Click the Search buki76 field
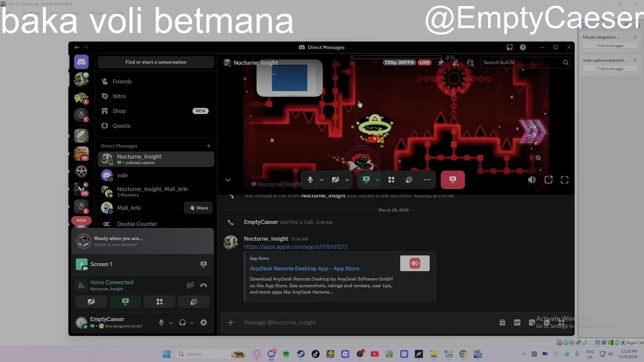This screenshot has width=644, height=362. (525, 62)
